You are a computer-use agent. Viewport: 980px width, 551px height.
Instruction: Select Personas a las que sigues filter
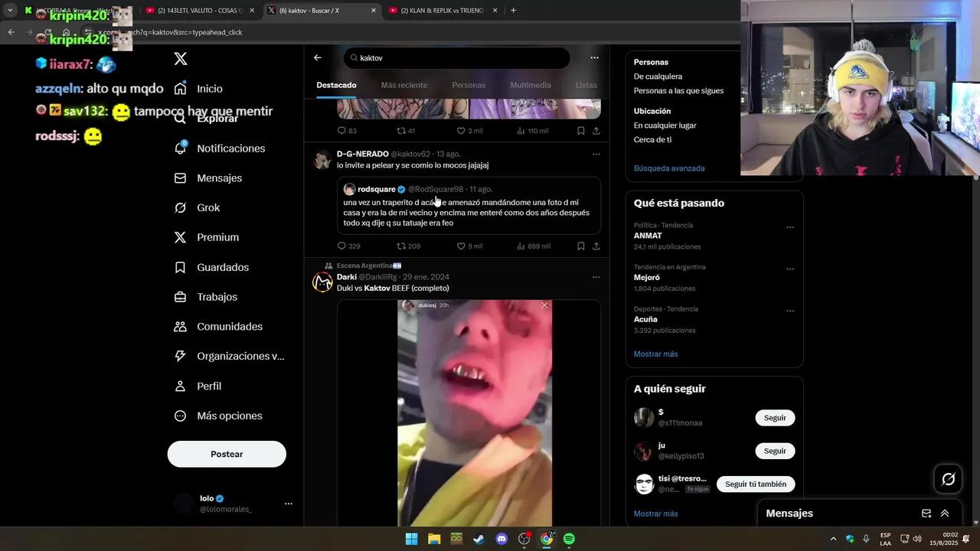tap(678, 91)
